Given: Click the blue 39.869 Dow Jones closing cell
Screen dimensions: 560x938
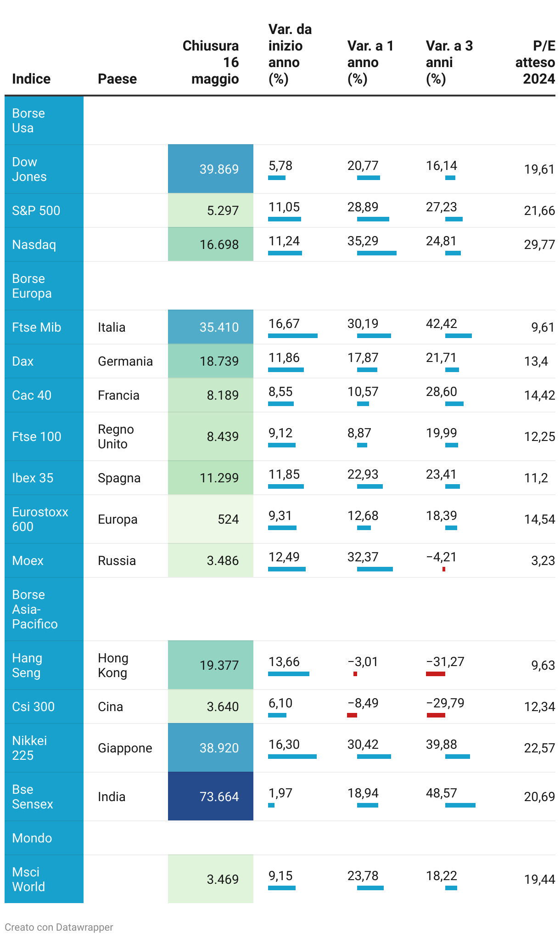Looking at the screenshot, I should pyautogui.click(x=211, y=169).
